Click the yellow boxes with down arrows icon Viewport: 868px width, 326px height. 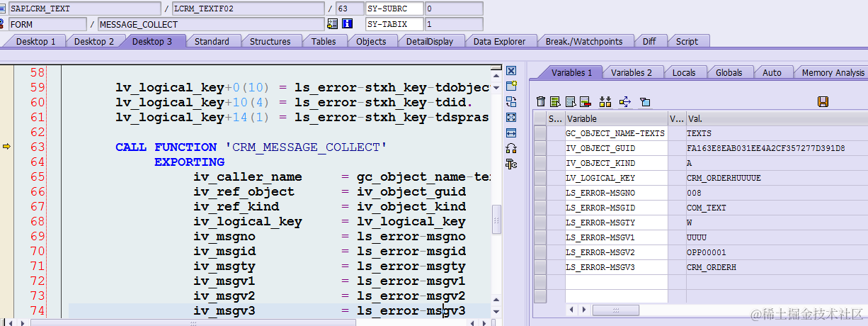coord(605,102)
